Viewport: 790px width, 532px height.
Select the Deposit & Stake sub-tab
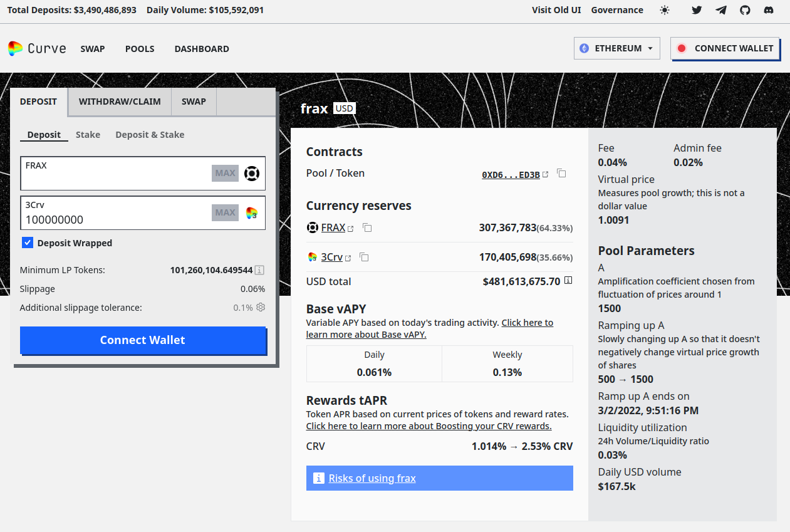tap(150, 135)
